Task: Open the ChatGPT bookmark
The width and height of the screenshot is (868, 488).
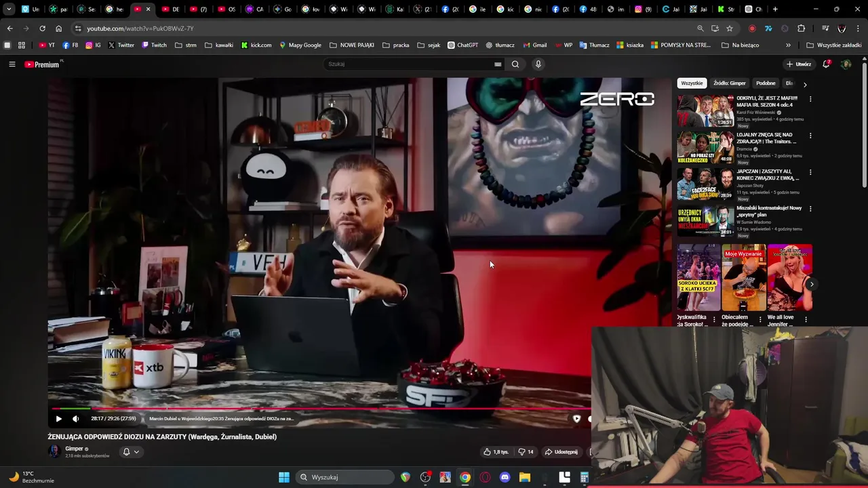Action: 462,45
